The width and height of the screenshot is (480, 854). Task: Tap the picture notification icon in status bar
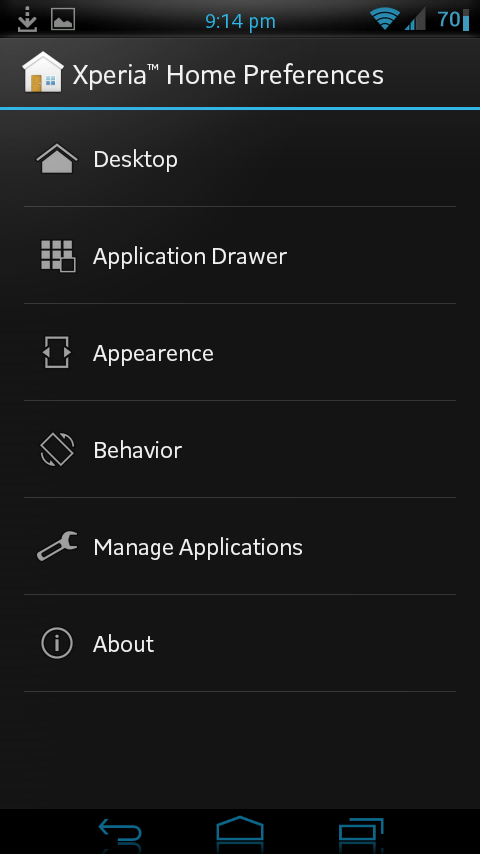click(63, 20)
